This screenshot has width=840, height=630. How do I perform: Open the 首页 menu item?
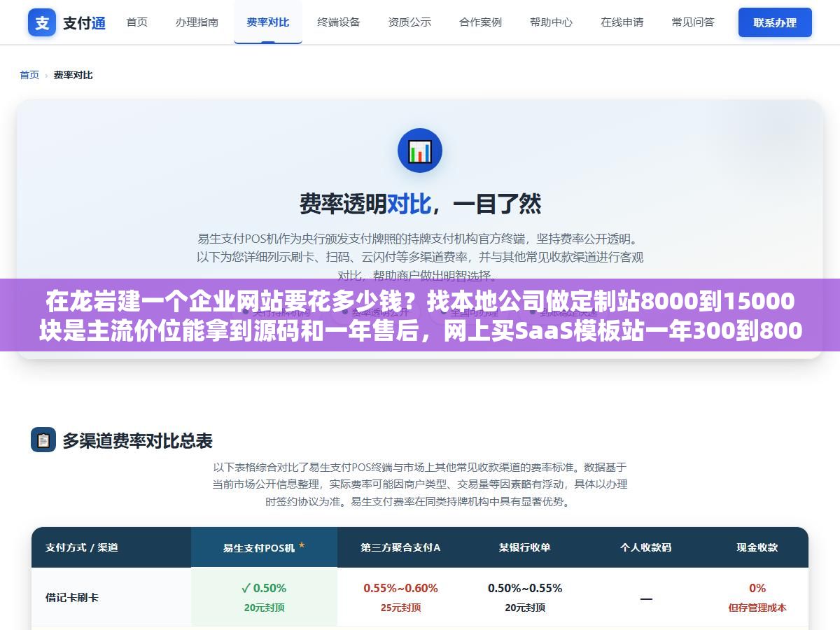pyautogui.click(x=137, y=22)
